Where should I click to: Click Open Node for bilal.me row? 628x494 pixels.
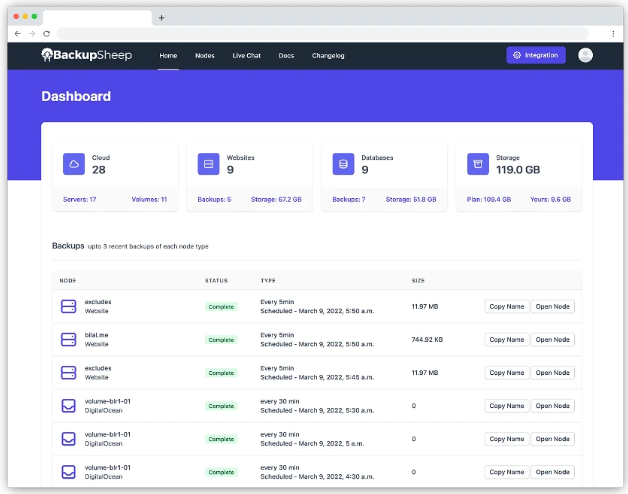pos(553,340)
